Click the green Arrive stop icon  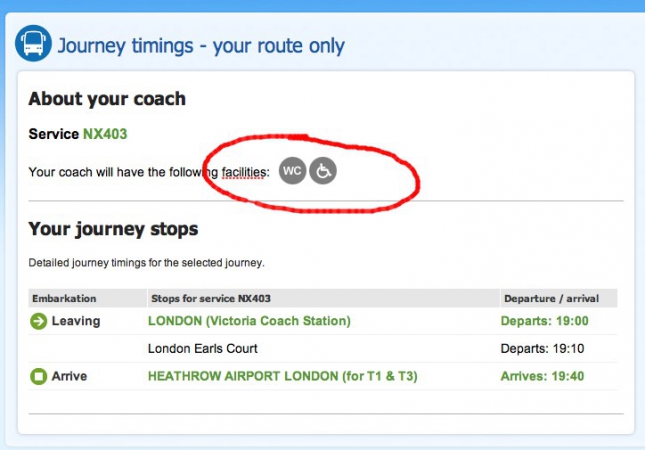coord(39,376)
